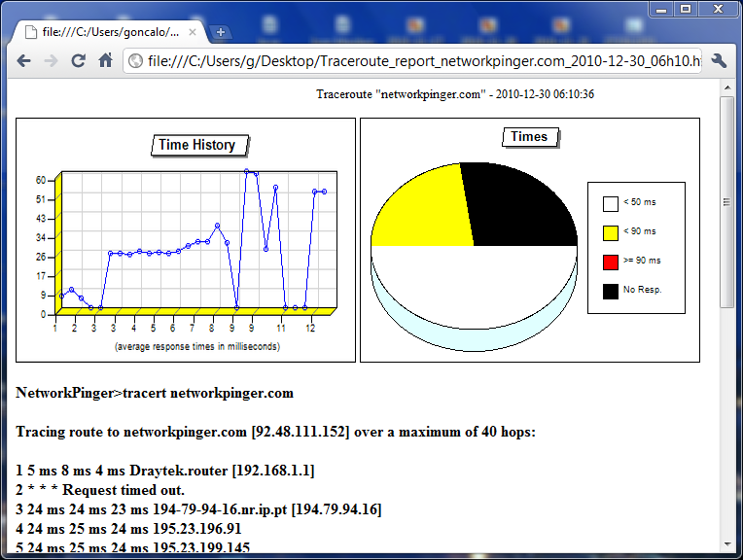Image resolution: width=743 pixels, height=560 pixels.
Task: Click the vertical scrollbar thumb
Action: coord(726,202)
